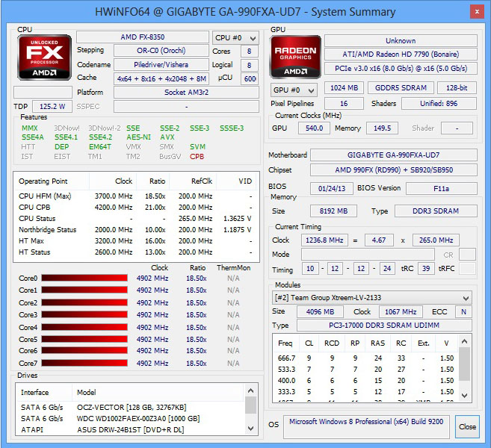
Task: Click the memory size 8192 MB field
Action: pos(333,211)
